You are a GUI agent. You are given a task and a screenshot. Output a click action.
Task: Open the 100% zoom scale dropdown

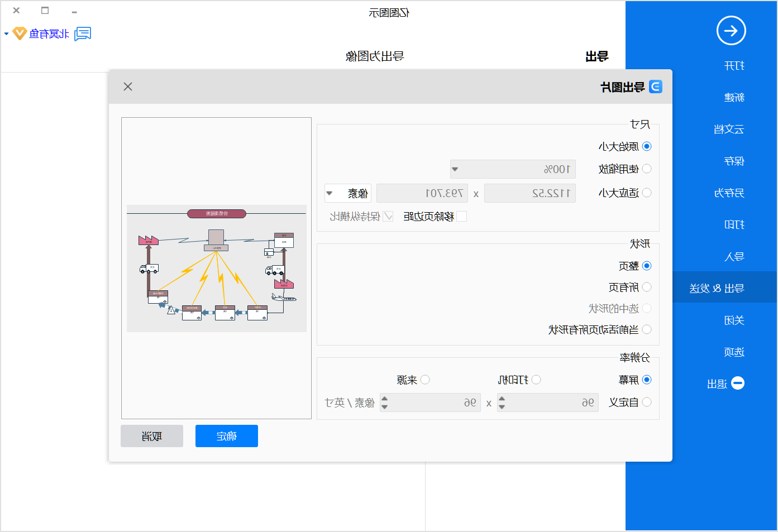(x=513, y=169)
